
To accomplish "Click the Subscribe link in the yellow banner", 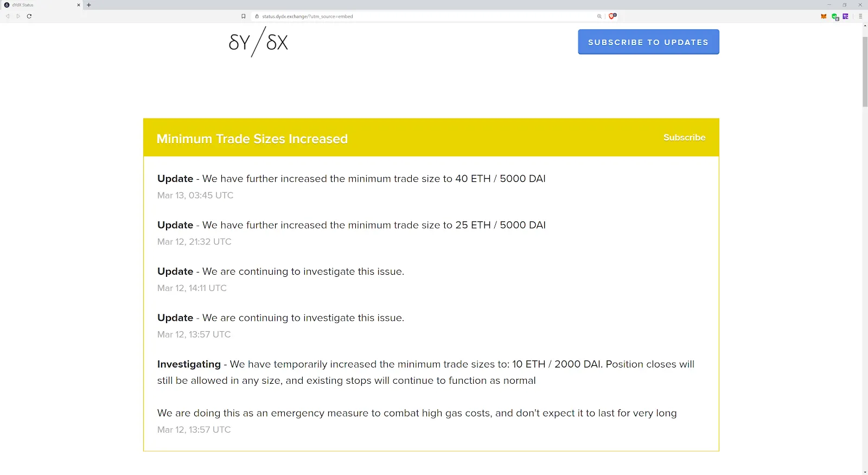I will (684, 137).
